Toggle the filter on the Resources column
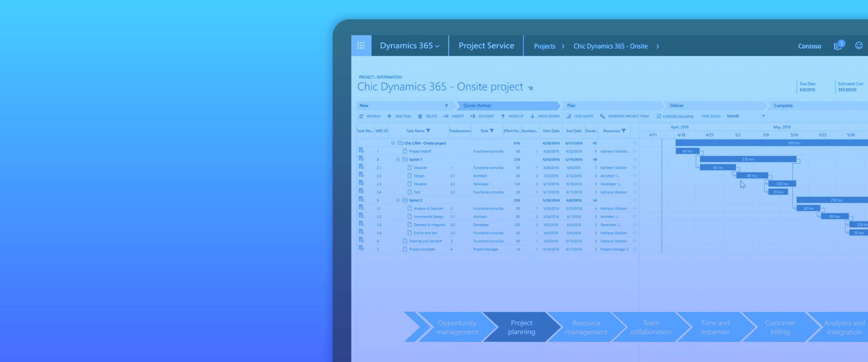Viewport: 868px width, 362px height. [624, 131]
